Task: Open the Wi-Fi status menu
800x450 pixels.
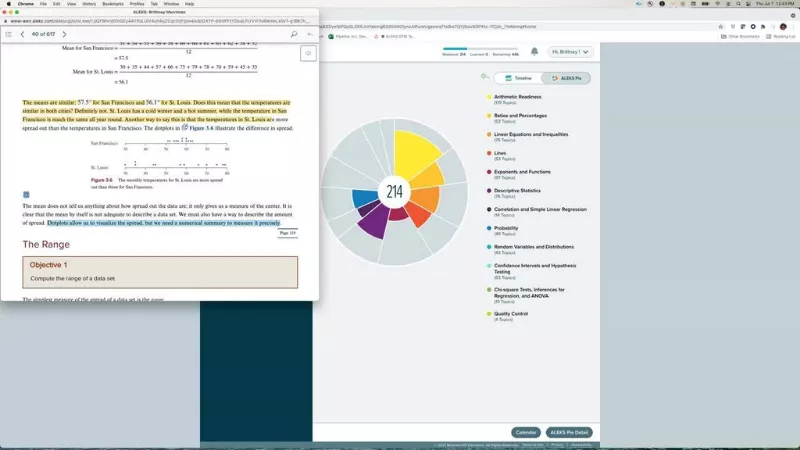Action: (717, 4)
